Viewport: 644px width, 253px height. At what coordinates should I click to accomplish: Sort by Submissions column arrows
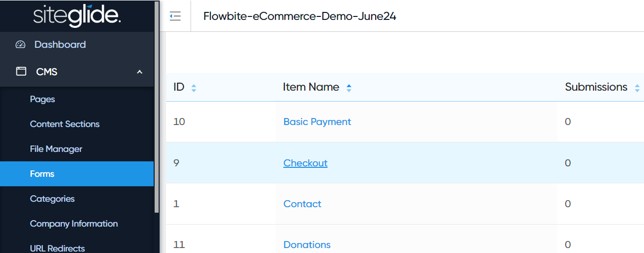[637, 88]
